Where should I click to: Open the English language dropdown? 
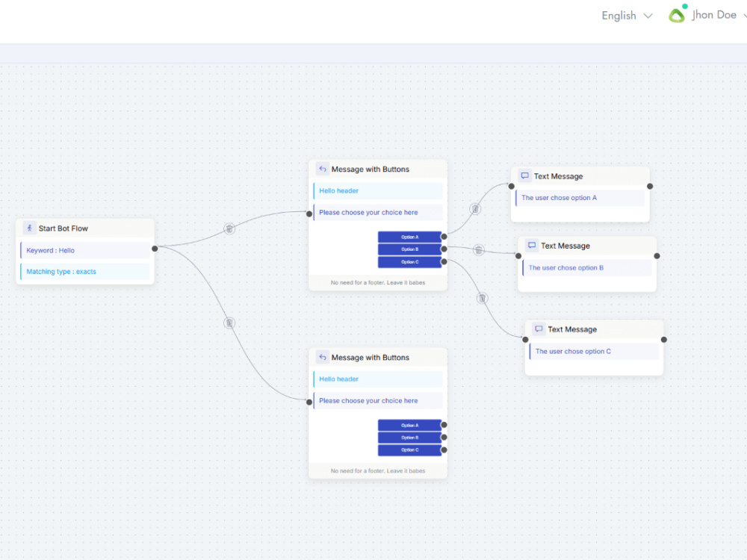[x=627, y=16]
